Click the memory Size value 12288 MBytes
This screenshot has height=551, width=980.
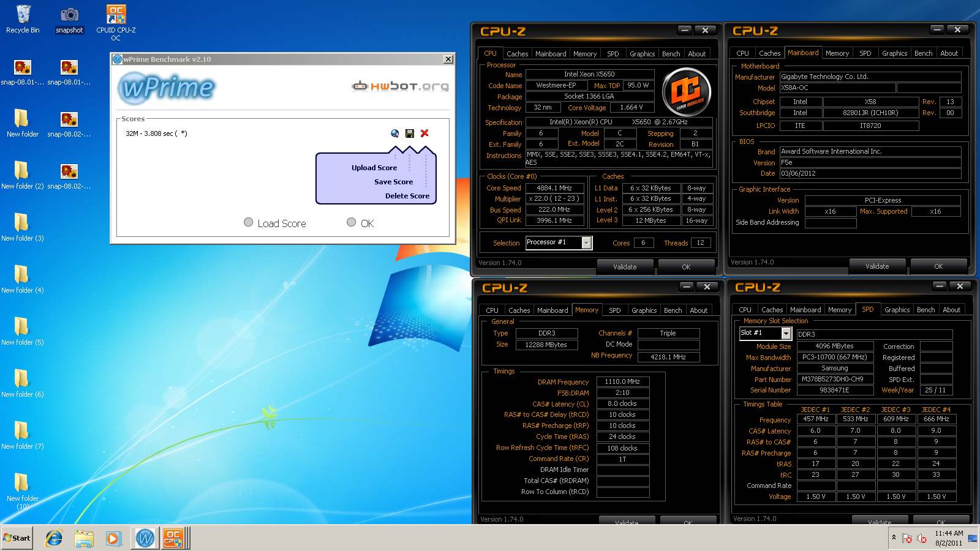[546, 345]
